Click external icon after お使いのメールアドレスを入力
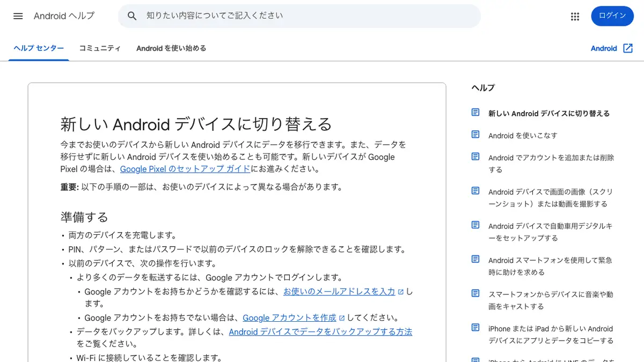Viewport: 644px width, 362px height. [400, 292]
